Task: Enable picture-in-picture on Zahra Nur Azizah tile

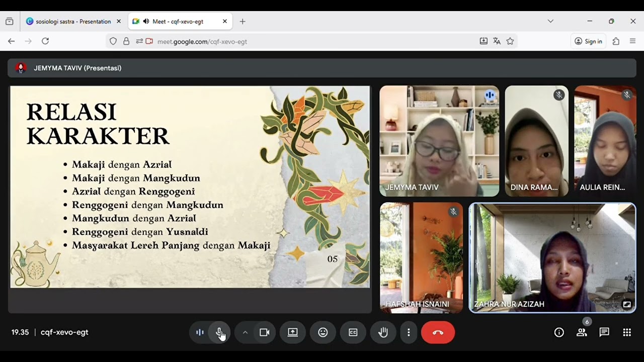Action: coord(627,304)
